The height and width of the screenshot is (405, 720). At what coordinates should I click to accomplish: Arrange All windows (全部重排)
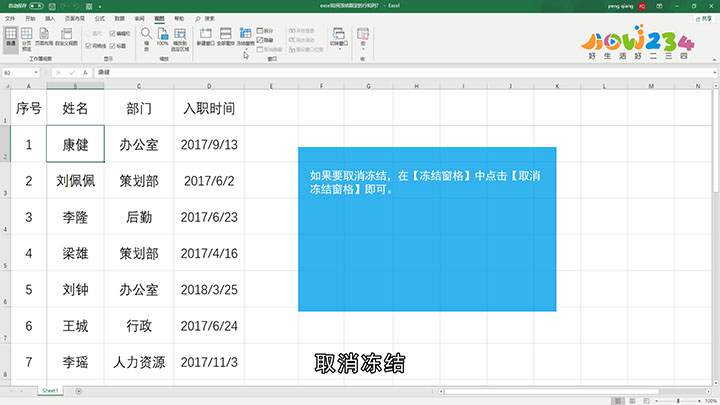tap(225, 37)
